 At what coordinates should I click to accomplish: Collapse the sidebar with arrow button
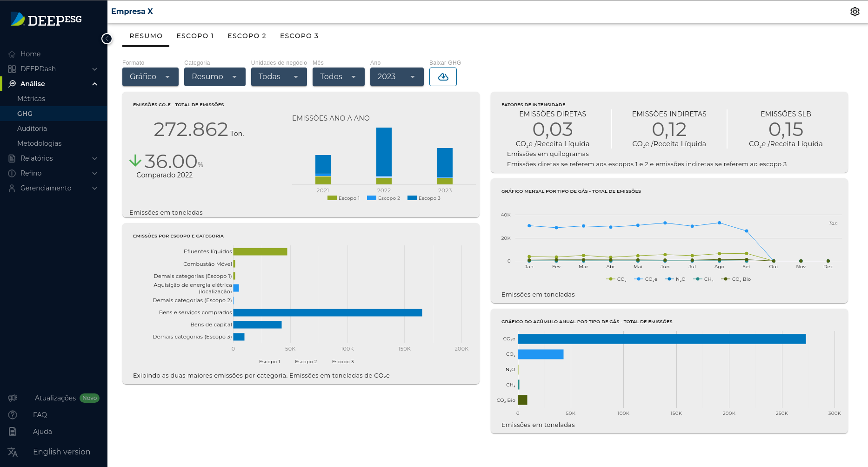click(107, 39)
